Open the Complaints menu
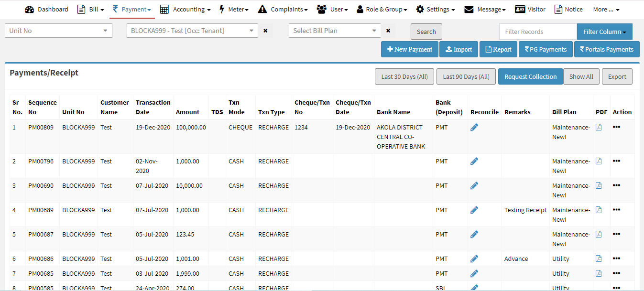This screenshot has height=291, width=644. pyautogui.click(x=283, y=9)
